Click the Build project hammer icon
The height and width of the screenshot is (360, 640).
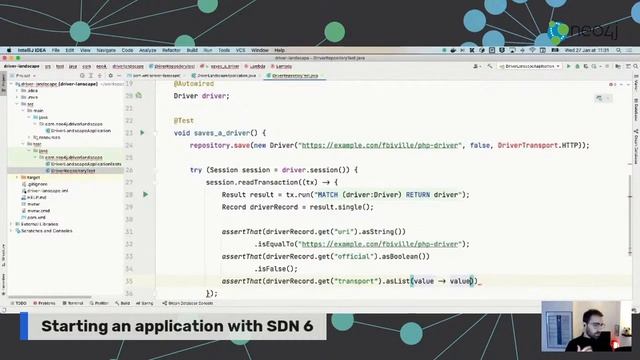[490, 66]
